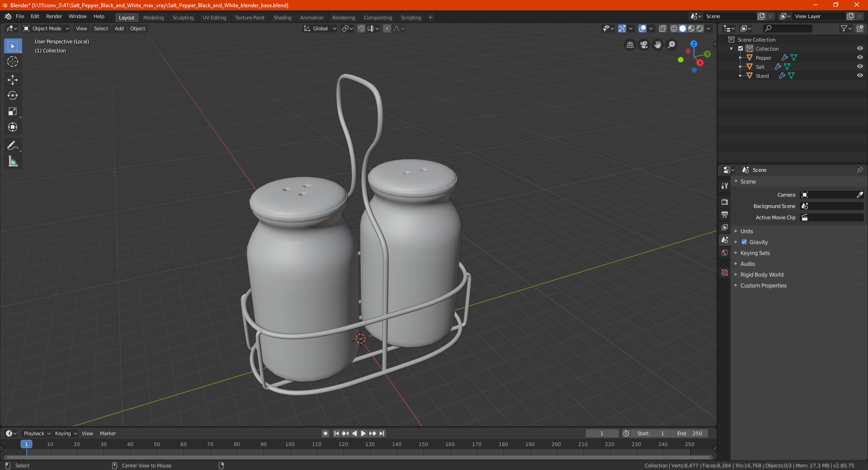Switch to the Sculpting workspace tab

coord(183,18)
